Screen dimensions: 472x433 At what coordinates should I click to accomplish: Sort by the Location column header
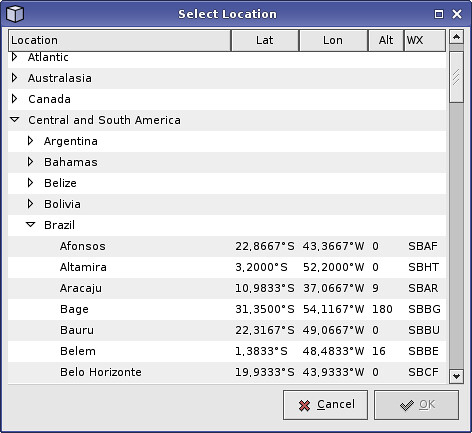(119, 40)
